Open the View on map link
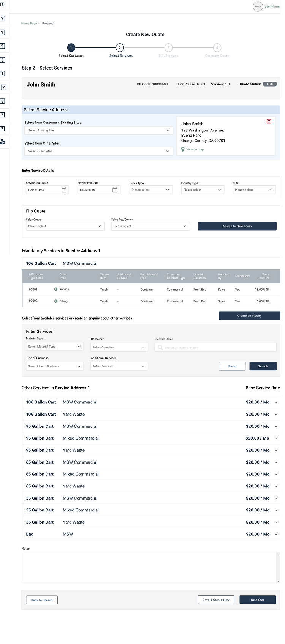 pos(195,149)
